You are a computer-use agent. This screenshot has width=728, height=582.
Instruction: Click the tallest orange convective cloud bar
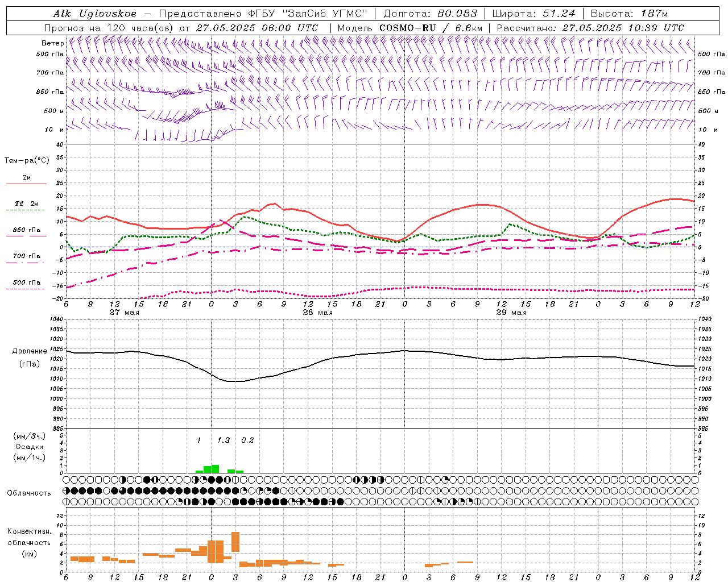click(x=235, y=542)
